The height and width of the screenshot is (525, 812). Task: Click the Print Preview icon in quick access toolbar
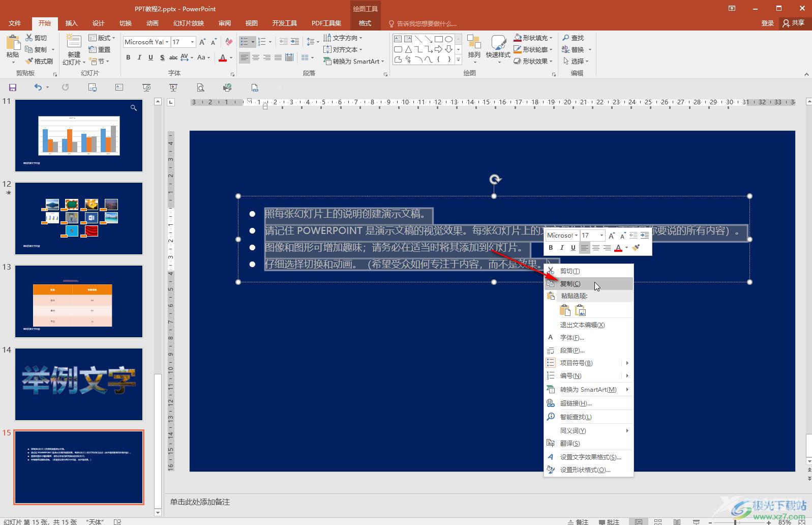tap(201, 87)
